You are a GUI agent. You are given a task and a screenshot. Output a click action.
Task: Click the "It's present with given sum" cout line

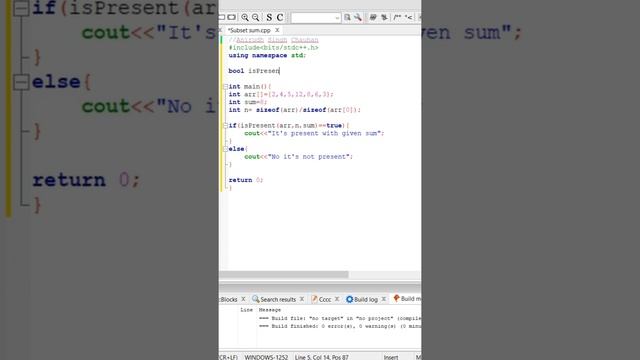click(314, 133)
